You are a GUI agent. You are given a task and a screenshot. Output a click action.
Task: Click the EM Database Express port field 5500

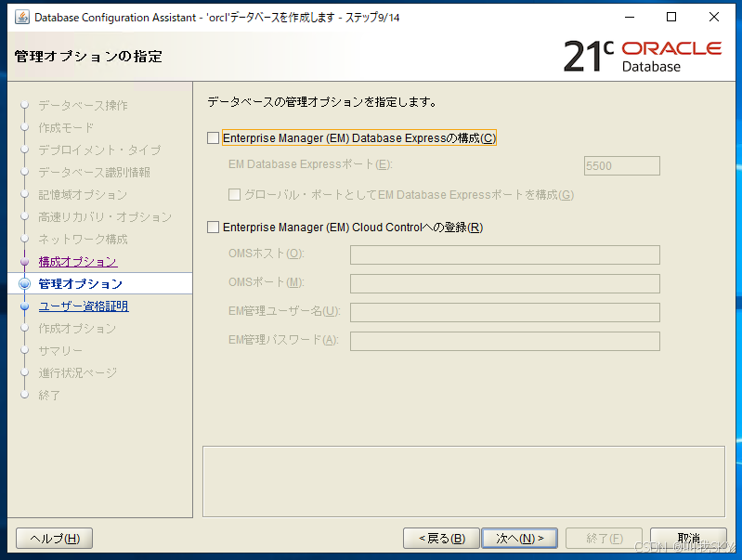click(x=622, y=165)
